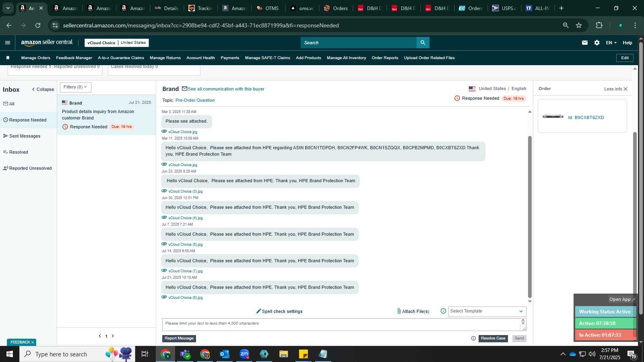The image size is (644, 362).
Task: Click the bookmark flag icon in nav bar
Action: [8, 58]
